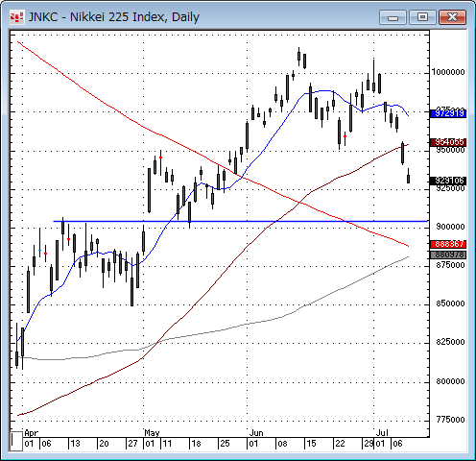Click the 875000 price axis label

click(x=450, y=265)
